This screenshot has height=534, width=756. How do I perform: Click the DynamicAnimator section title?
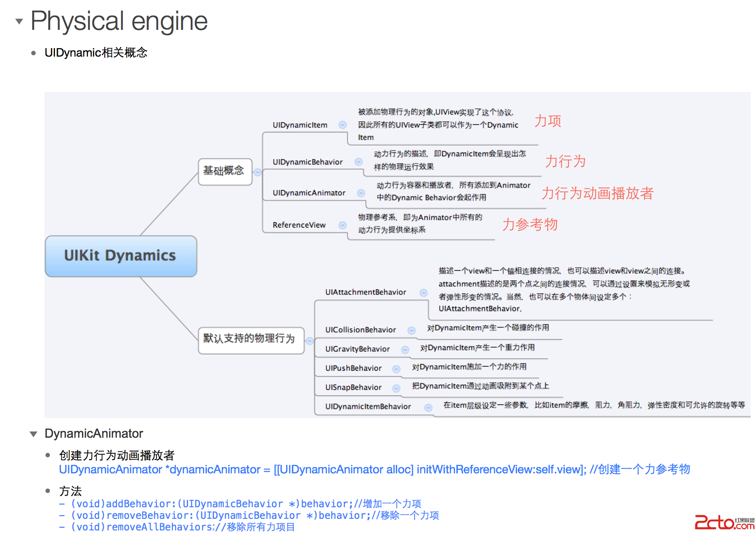tap(94, 434)
